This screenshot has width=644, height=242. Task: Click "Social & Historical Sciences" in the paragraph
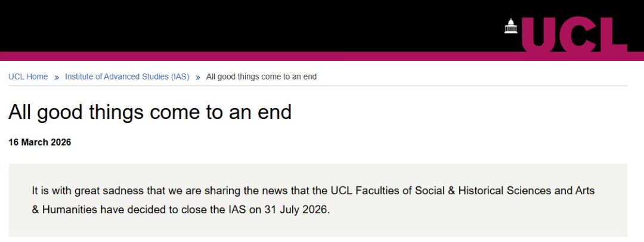pyautogui.click(x=447, y=191)
